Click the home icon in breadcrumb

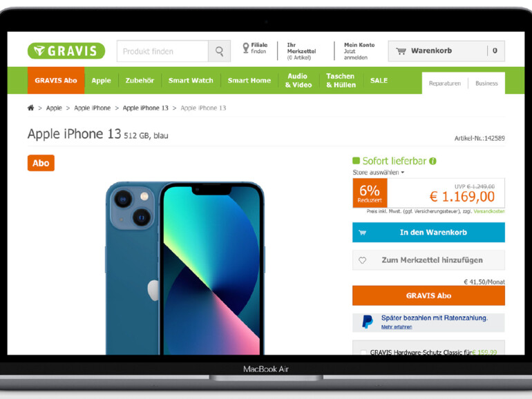[x=30, y=108]
